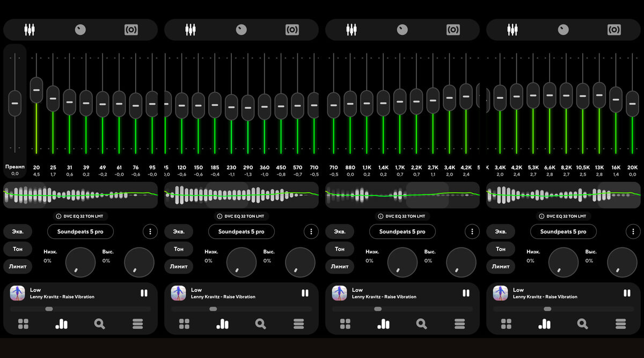
Task: Tap the Низк. bass knob control
Action: pos(80,262)
